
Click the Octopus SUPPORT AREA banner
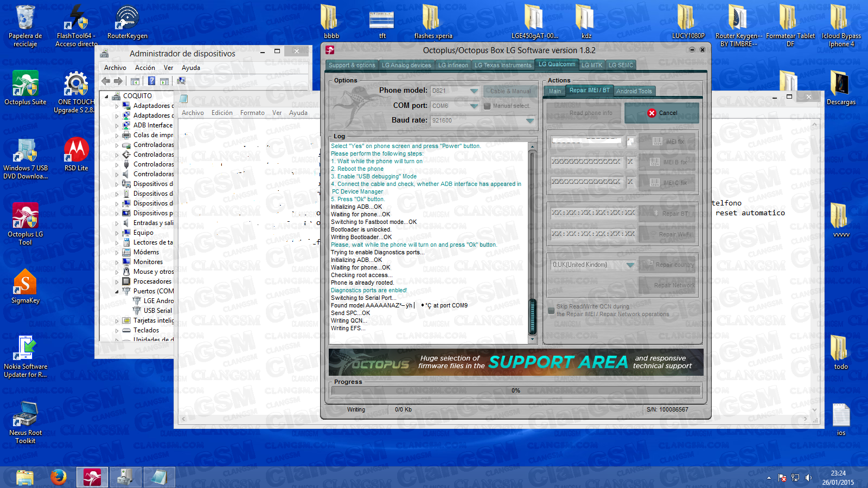[516, 362]
